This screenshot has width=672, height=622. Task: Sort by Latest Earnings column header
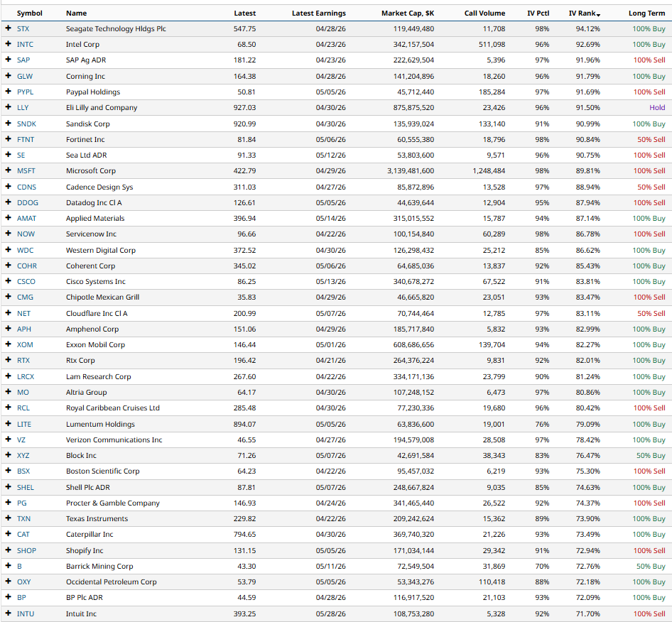click(319, 13)
